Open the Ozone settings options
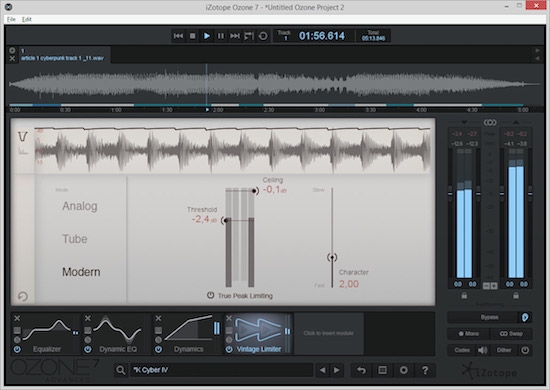550x390 pixels. pos(404,370)
